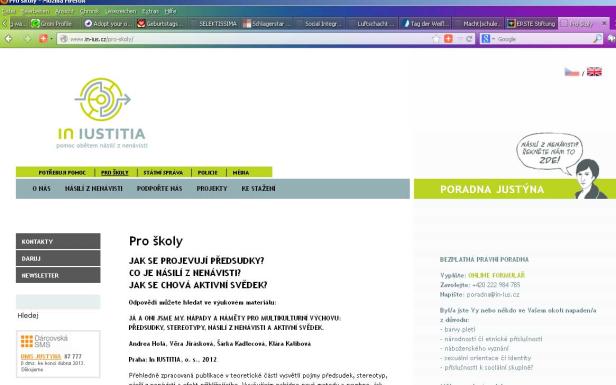Viewport: 616px width, 385px height.
Task: Open the Lesezeichen menu
Action: click(x=120, y=11)
